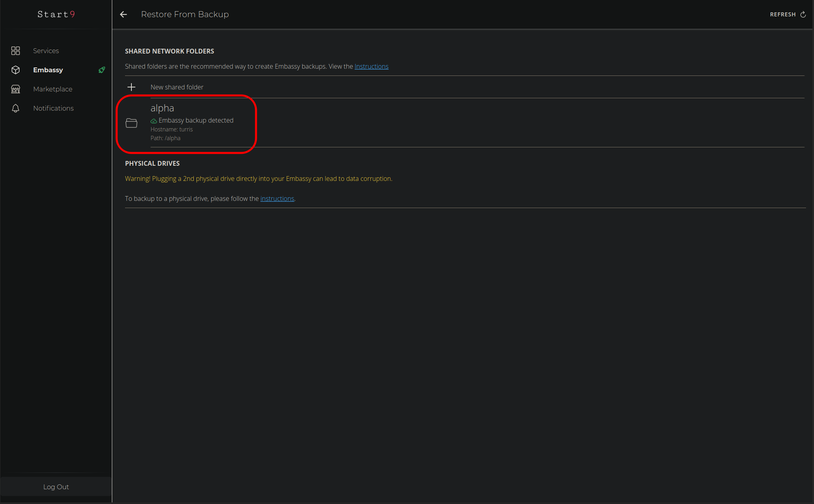
Task: Open shared folders Instructions link
Action: (371, 66)
